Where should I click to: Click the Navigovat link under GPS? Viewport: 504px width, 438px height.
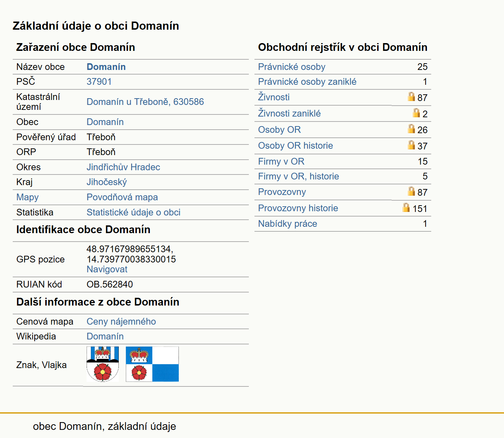(107, 269)
